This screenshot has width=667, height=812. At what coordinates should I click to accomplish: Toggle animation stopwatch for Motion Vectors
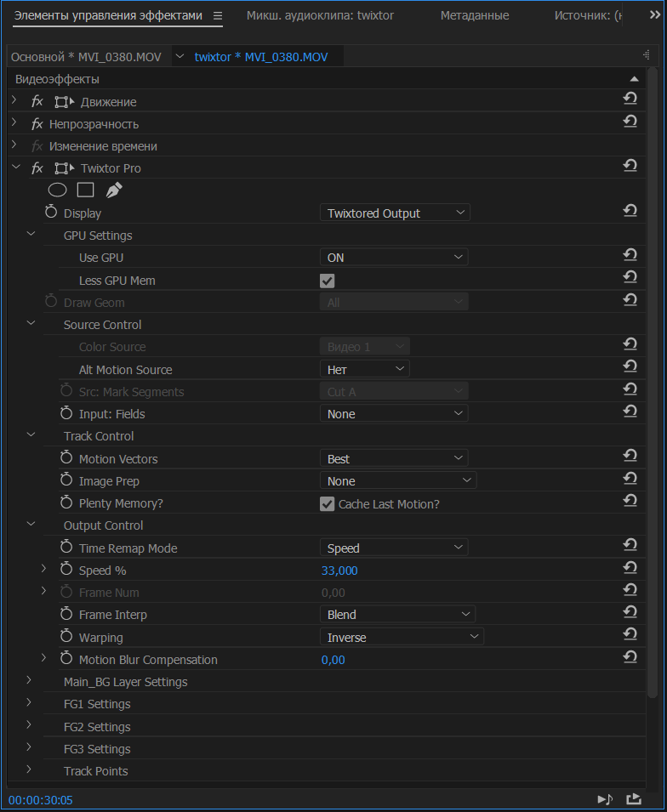click(66, 457)
